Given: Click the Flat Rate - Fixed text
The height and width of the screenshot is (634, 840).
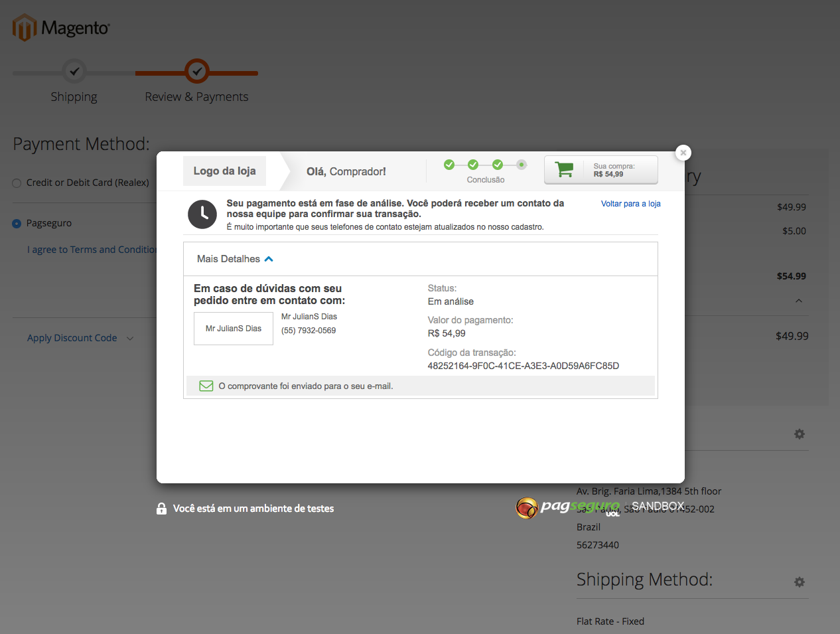Looking at the screenshot, I should (x=610, y=621).
